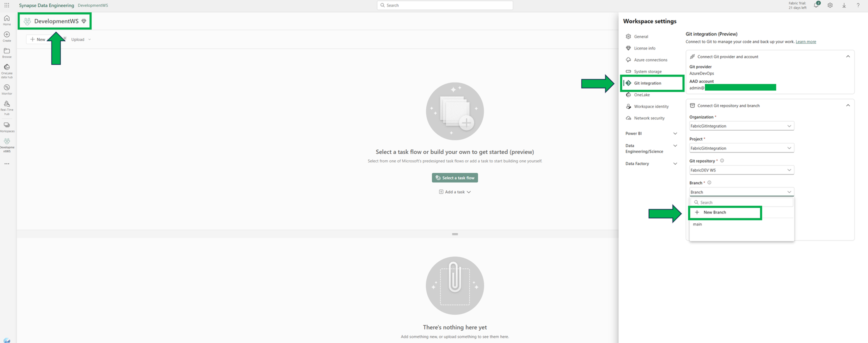Collapse Connect Git provider and account
The image size is (868, 343).
click(x=848, y=57)
